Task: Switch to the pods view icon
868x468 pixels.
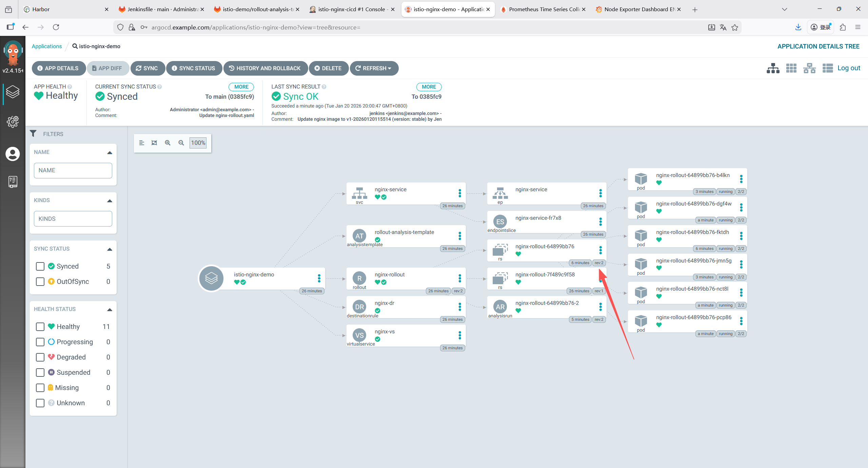Action: click(791, 68)
